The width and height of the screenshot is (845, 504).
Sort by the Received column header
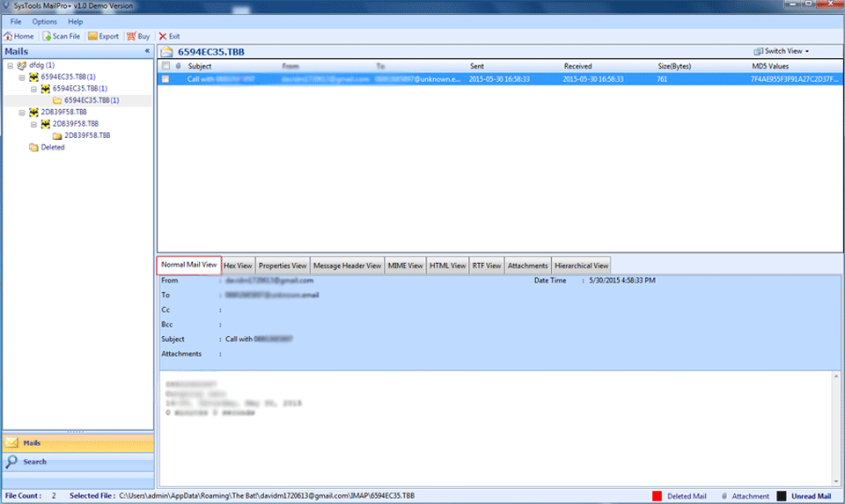click(577, 66)
